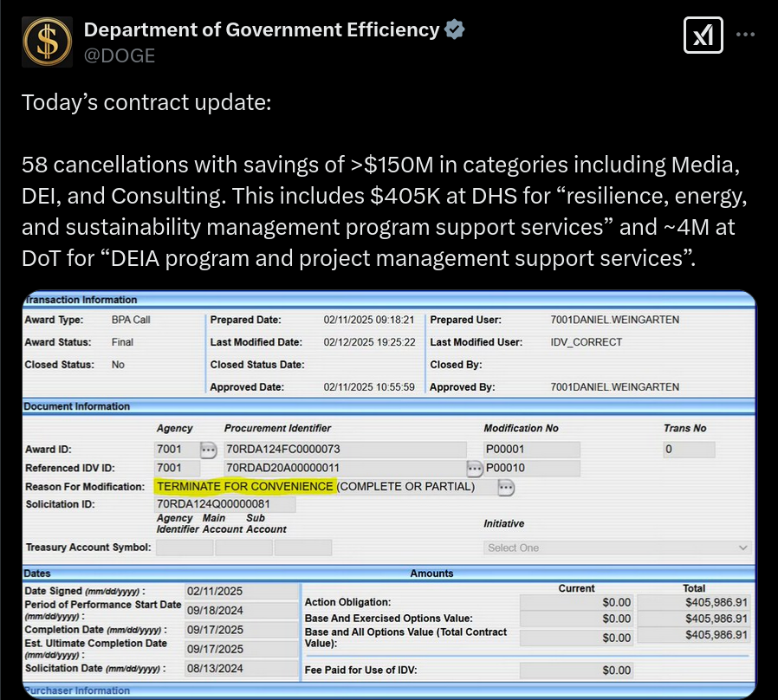778x700 pixels.
Task: Click the Award ID agency lookup ellipsis button
Action: (x=209, y=450)
